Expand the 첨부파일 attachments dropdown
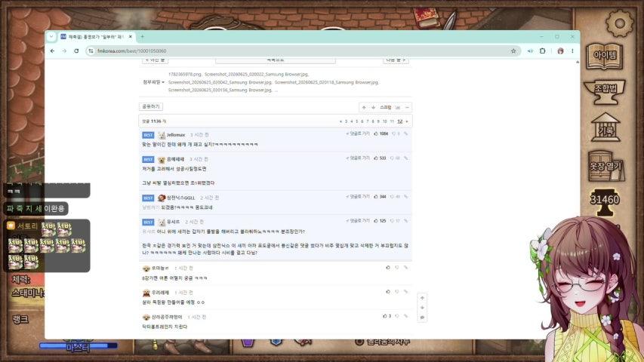Image resolution: width=644 pixels, height=362 pixels. point(153,82)
